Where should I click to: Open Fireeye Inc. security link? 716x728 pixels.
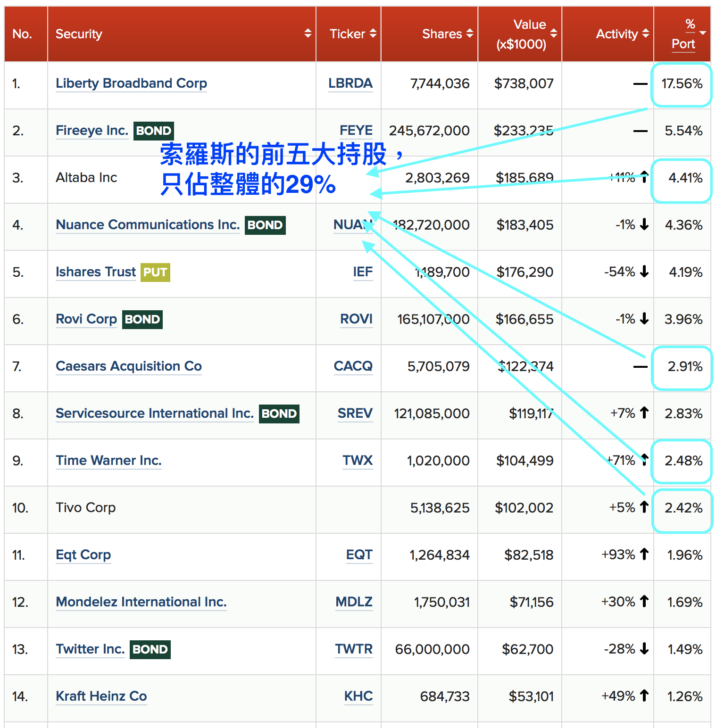92,131
